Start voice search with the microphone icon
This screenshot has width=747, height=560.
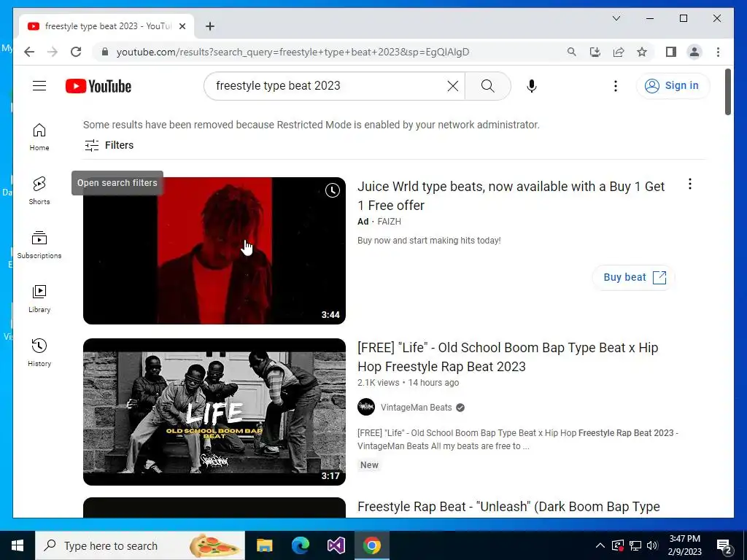pyautogui.click(x=532, y=86)
